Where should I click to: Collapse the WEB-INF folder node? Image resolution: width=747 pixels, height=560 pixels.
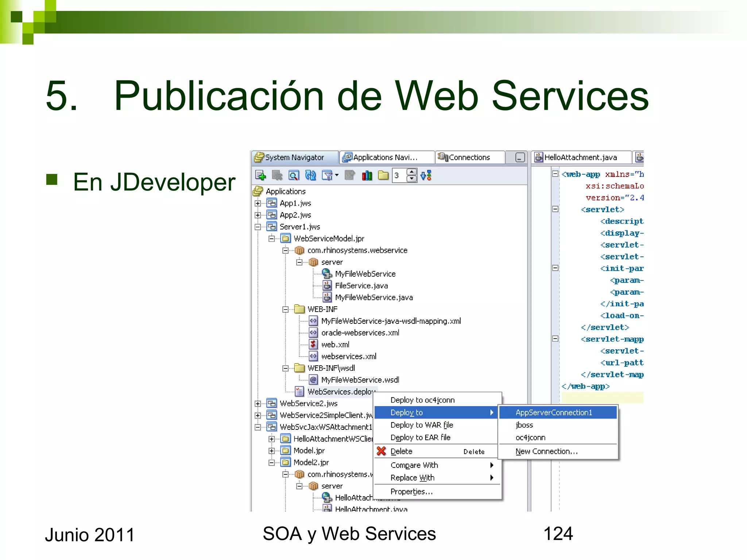click(286, 309)
